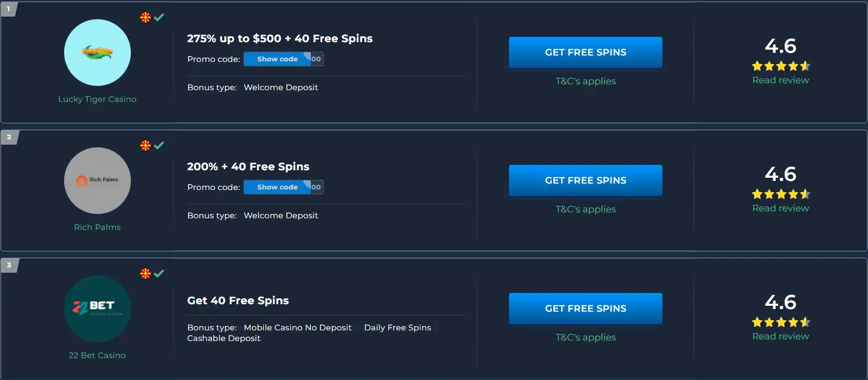Click the star rating on Lucky Tiger card
Viewport: 868px width, 380px height.
click(780, 66)
